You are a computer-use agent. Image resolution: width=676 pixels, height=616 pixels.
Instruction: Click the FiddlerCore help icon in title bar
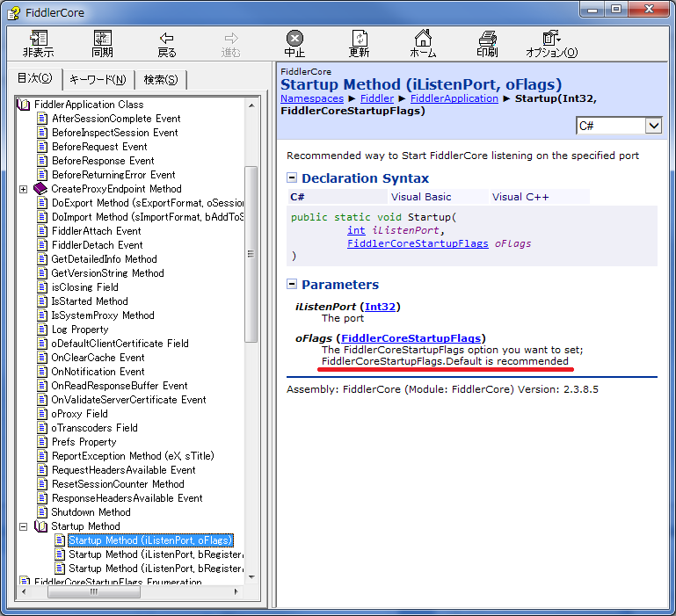coord(14,12)
